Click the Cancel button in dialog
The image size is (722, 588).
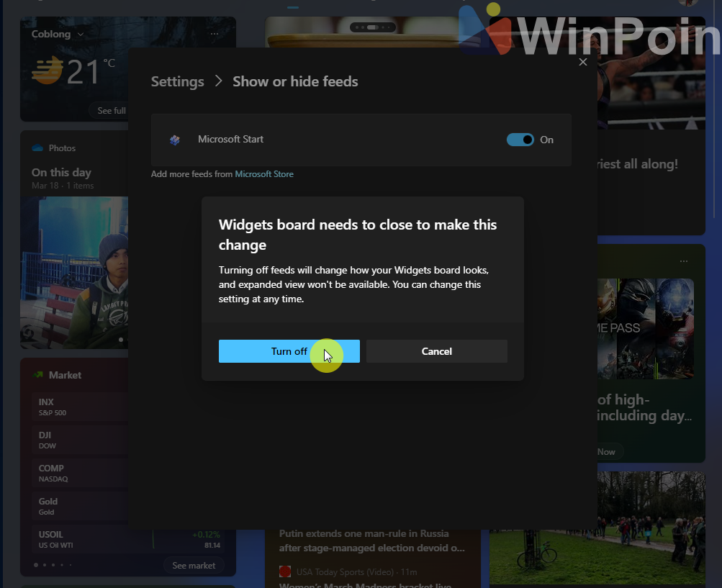(436, 351)
